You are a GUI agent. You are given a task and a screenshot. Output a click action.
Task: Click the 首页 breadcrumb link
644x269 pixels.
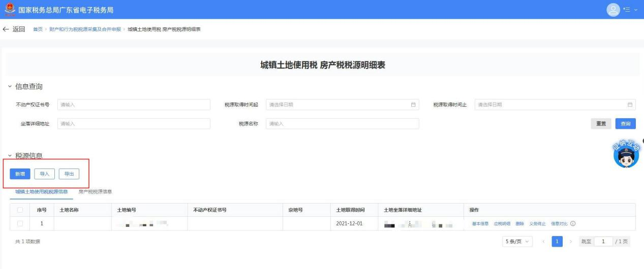tap(38, 29)
